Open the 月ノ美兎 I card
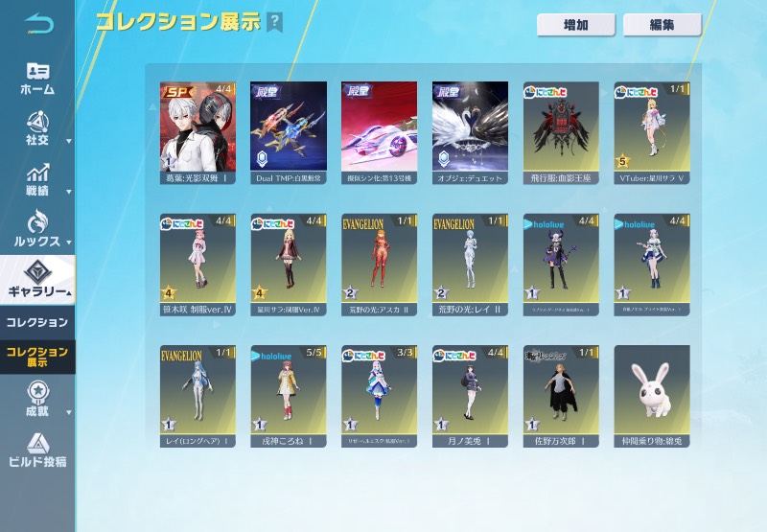 click(470, 396)
